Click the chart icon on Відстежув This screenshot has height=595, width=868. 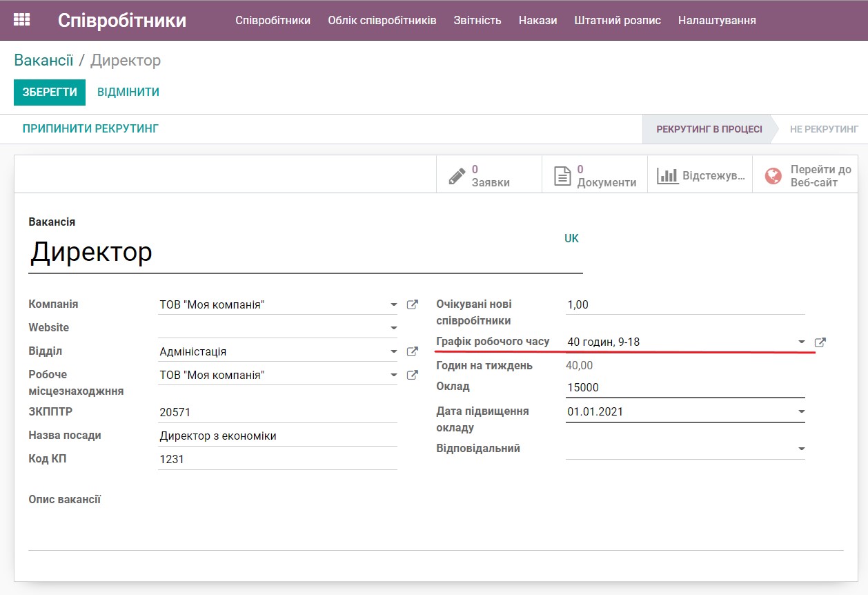pos(669,175)
